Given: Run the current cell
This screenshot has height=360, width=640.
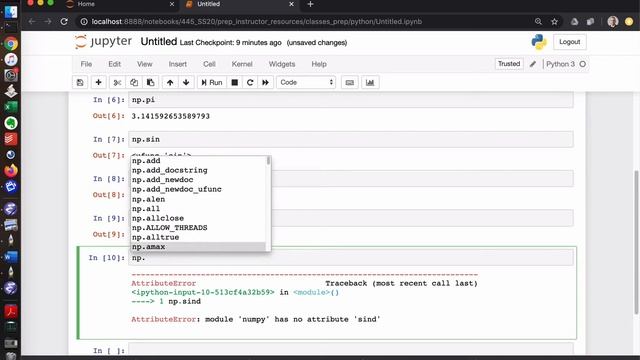Looking at the screenshot, I should pos(212,82).
